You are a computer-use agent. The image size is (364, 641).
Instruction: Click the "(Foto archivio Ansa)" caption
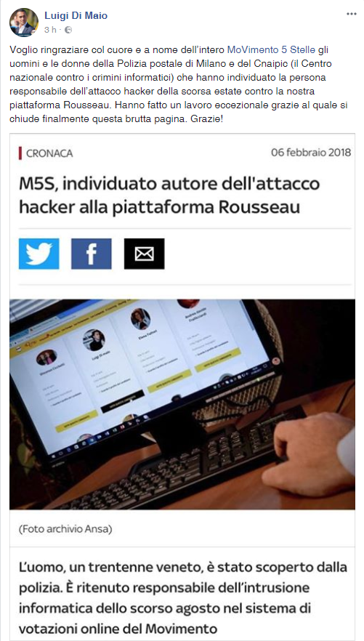click(x=65, y=529)
